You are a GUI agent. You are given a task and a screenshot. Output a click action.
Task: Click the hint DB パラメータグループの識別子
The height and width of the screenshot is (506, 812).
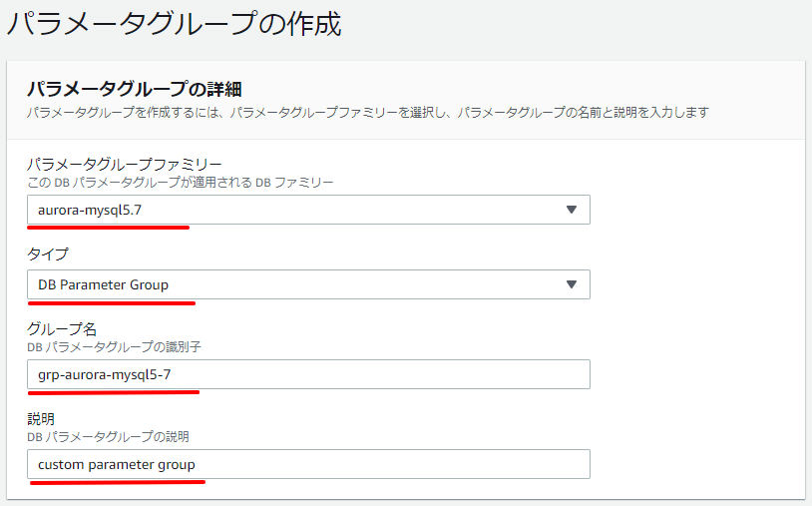pos(114,346)
